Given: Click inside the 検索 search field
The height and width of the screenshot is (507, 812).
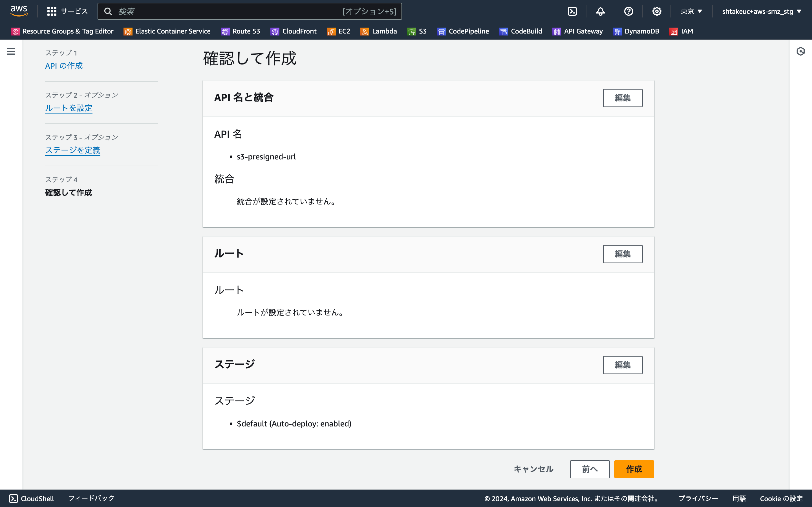Looking at the screenshot, I should pyautogui.click(x=235, y=11).
